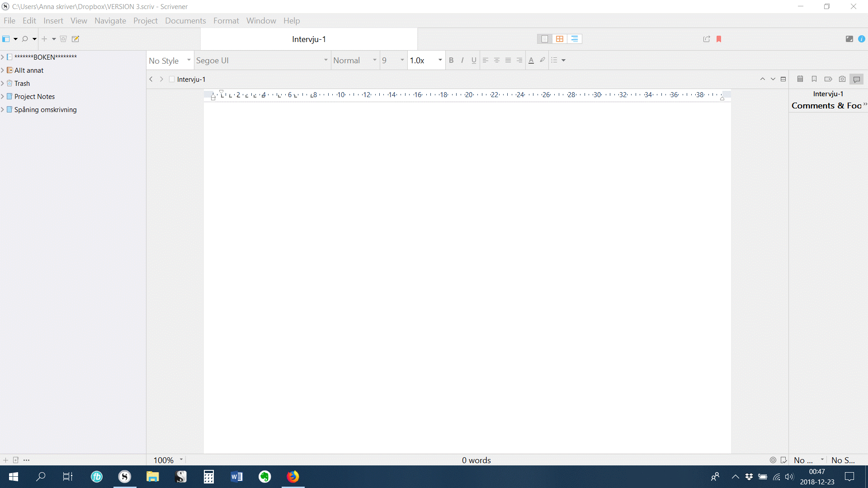Select Project Notes in the binder
Screen dimensions: 868x488
pos(34,96)
